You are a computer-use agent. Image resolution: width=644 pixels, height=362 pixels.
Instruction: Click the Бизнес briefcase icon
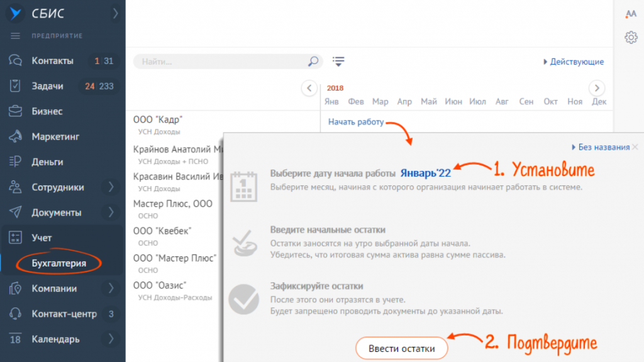(x=15, y=111)
